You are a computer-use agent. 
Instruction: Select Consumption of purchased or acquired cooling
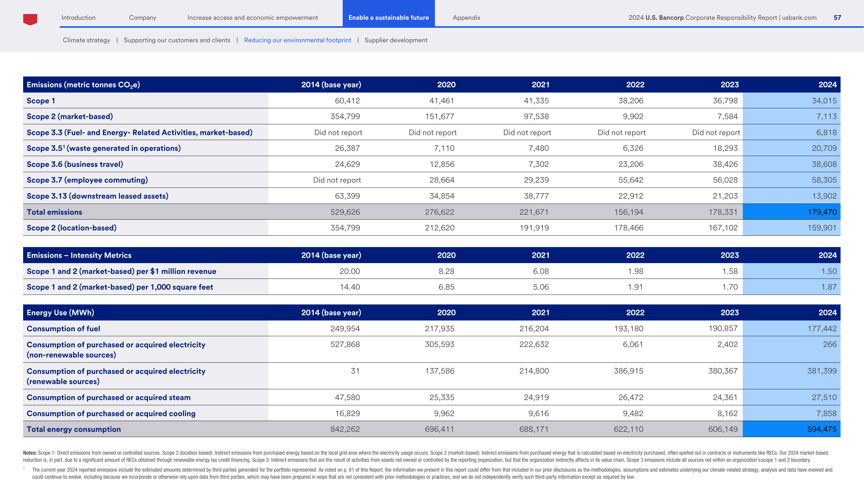(x=111, y=414)
